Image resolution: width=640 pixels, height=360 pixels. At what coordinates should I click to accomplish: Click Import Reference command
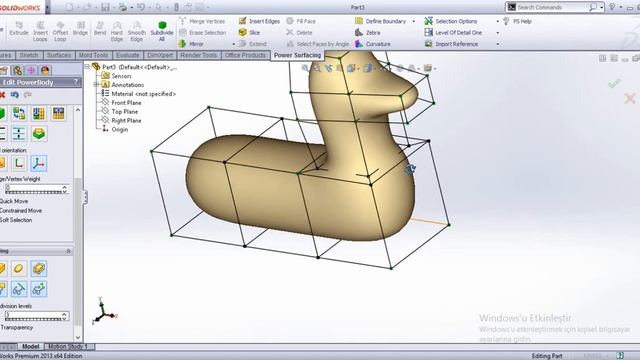451,44
